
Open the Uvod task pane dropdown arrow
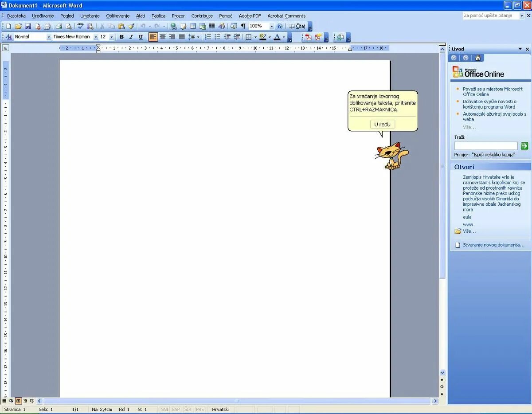pos(520,49)
